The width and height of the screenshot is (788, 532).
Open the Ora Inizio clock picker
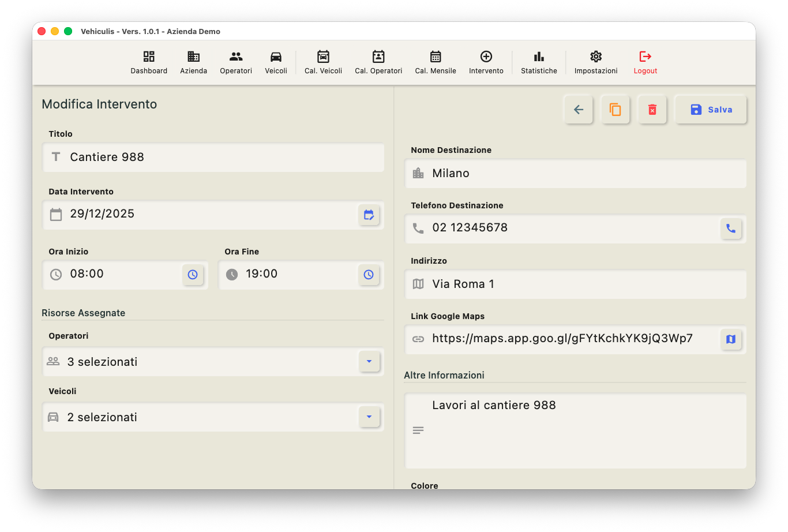pos(193,275)
